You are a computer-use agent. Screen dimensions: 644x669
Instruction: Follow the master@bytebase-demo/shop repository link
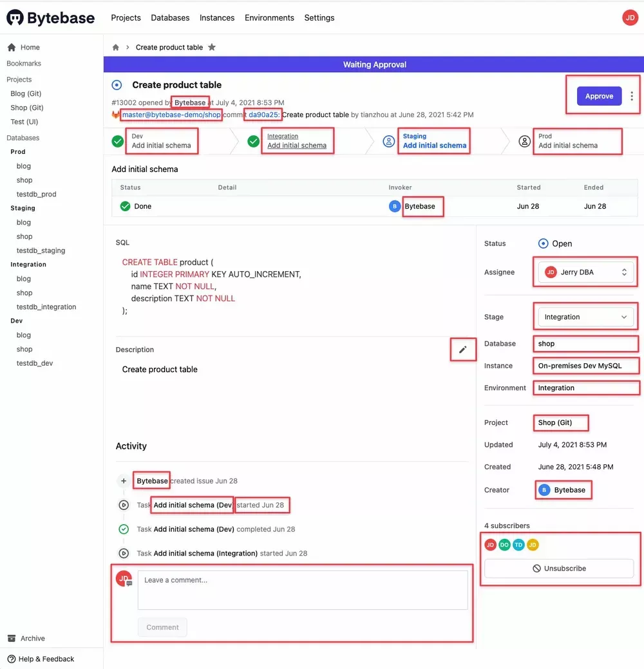(171, 115)
